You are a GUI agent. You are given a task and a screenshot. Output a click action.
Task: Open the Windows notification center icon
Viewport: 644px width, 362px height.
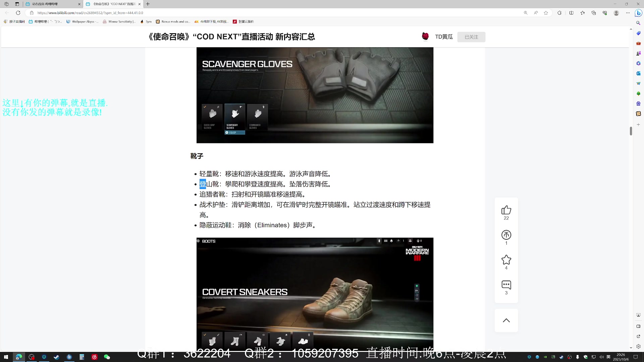636,357
